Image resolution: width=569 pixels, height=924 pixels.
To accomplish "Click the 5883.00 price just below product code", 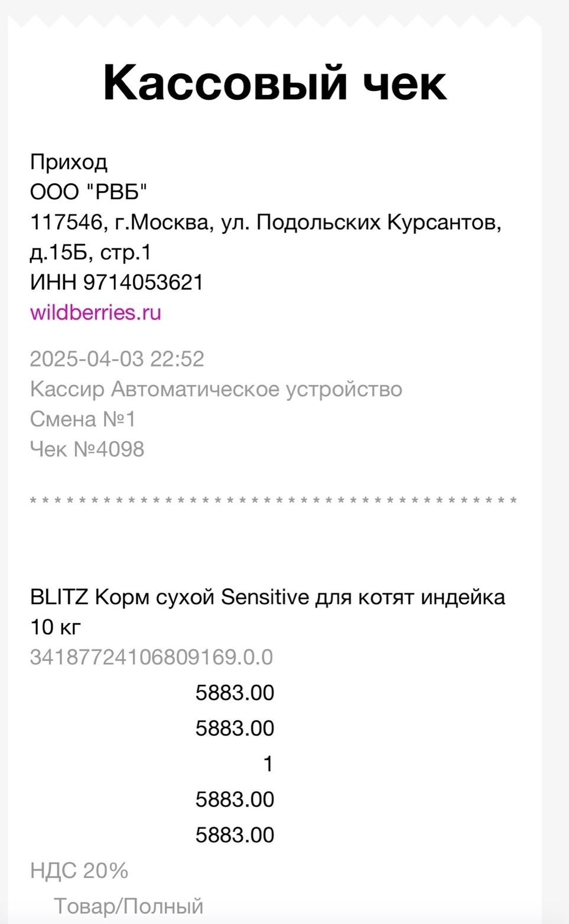I will (x=235, y=693).
